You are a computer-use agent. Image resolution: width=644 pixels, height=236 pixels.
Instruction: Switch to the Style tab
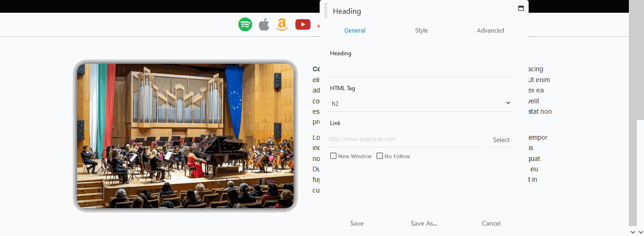(x=421, y=30)
